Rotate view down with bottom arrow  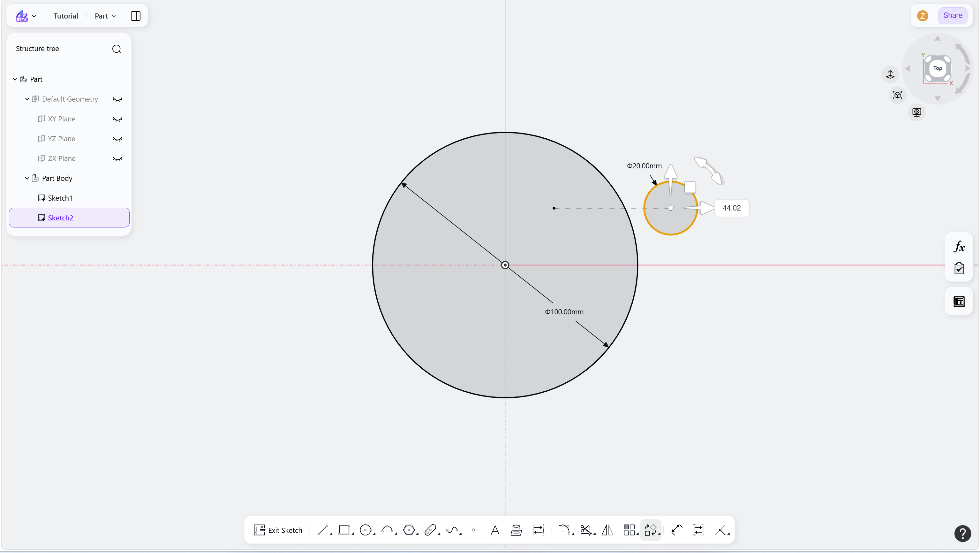(x=938, y=99)
